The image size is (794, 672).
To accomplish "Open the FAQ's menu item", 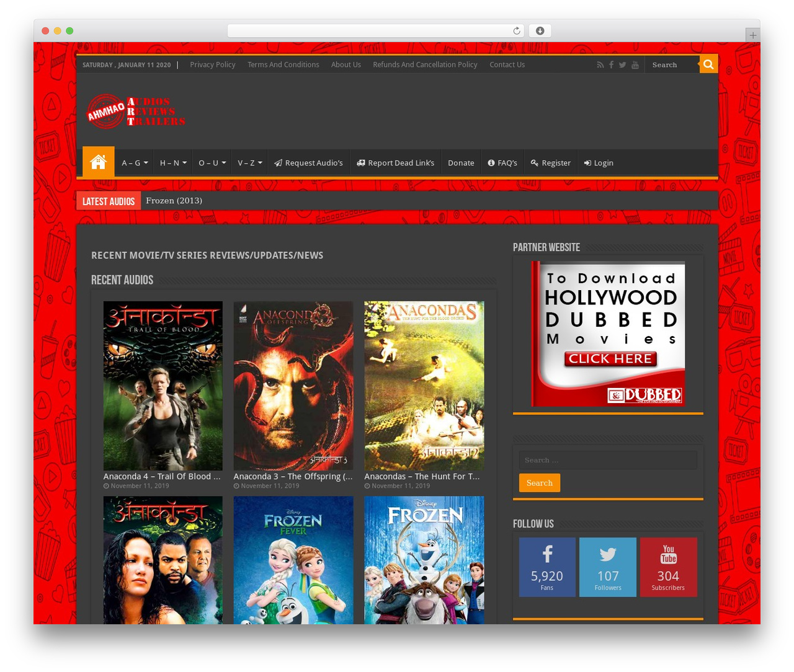I will (x=502, y=163).
